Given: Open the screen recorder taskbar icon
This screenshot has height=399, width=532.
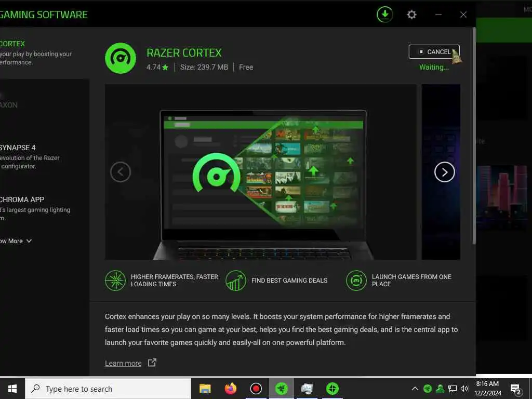Looking at the screenshot, I should (256, 389).
